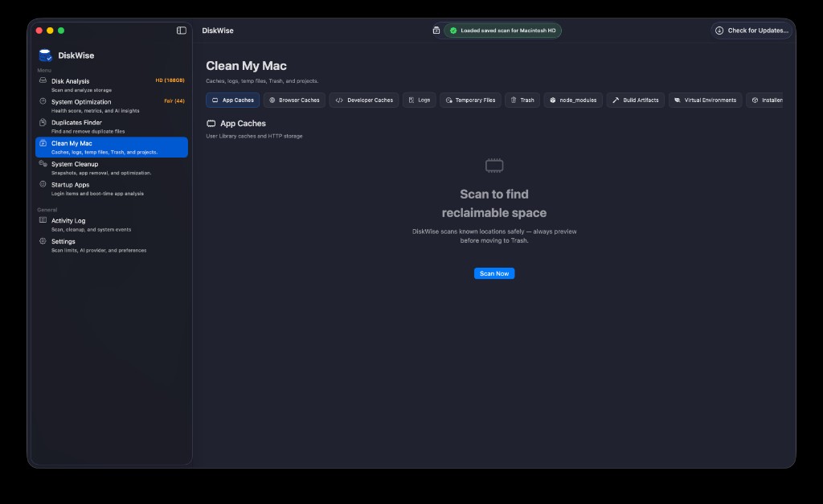Click the green window zoom button
Image resolution: width=823 pixels, height=504 pixels.
point(61,31)
